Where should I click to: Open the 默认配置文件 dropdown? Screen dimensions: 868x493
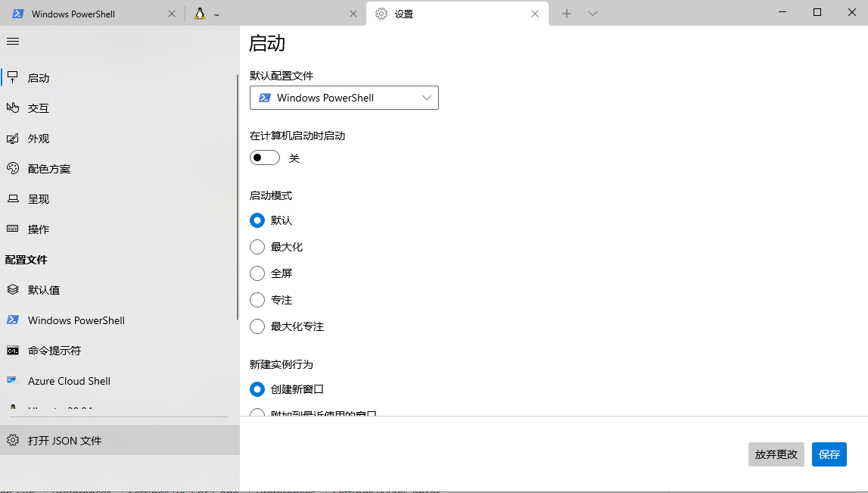click(x=344, y=98)
